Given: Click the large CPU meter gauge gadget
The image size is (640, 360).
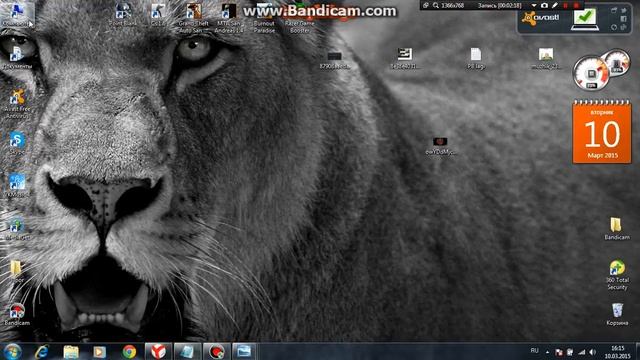Looking at the screenshot, I should 591,74.
